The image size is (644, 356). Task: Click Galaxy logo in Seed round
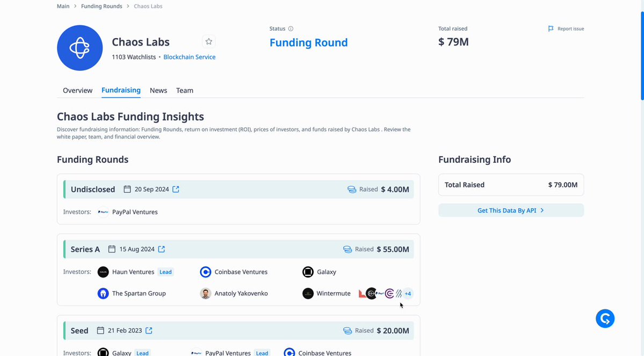click(103, 353)
